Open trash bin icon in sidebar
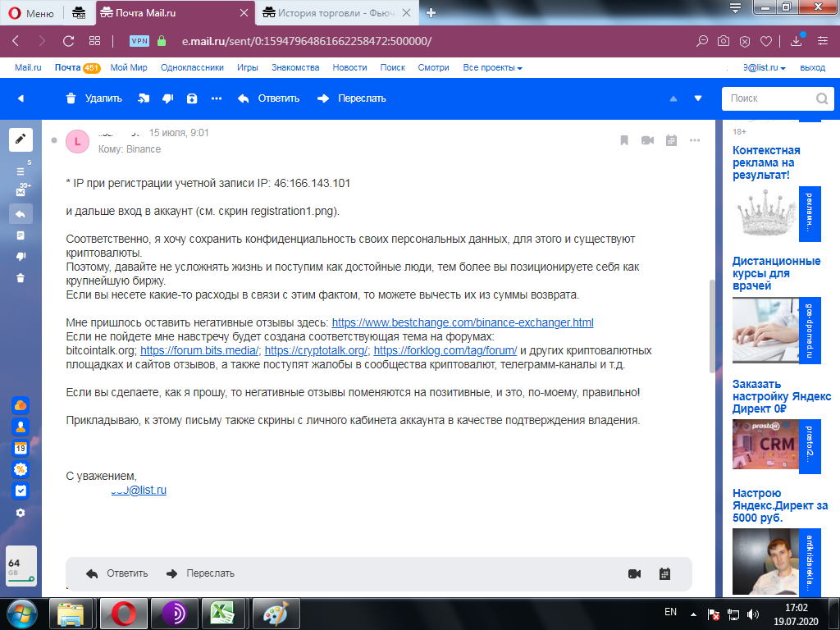The height and width of the screenshot is (630, 840). click(21, 278)
